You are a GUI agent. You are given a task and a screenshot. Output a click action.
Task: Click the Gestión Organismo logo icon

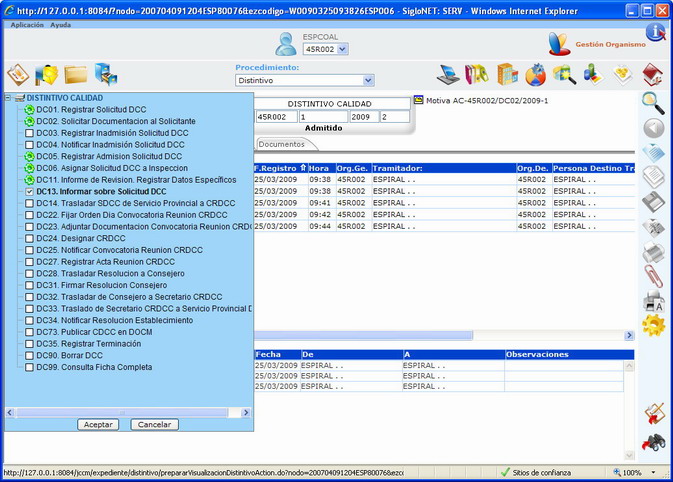[559, 44]
